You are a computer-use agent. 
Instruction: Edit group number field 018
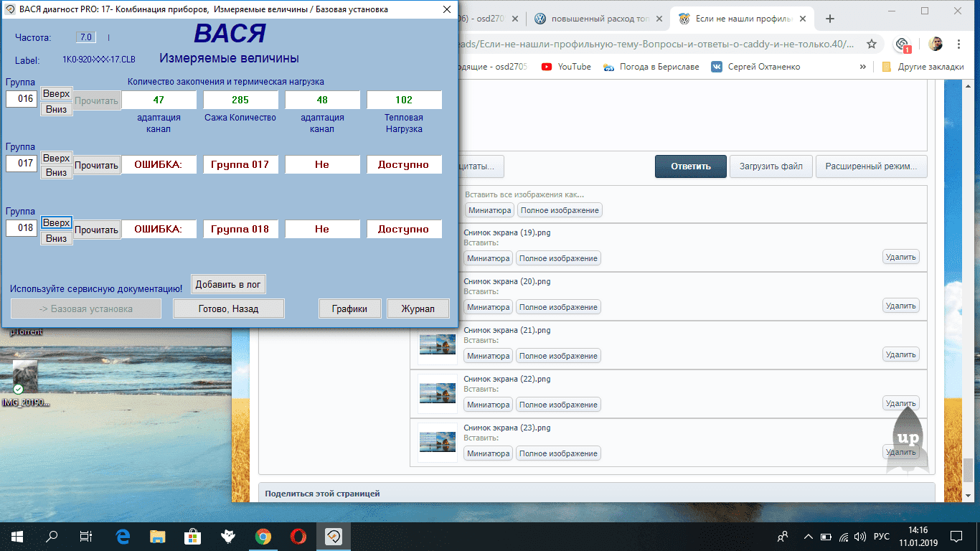click(x=22, y=228)
